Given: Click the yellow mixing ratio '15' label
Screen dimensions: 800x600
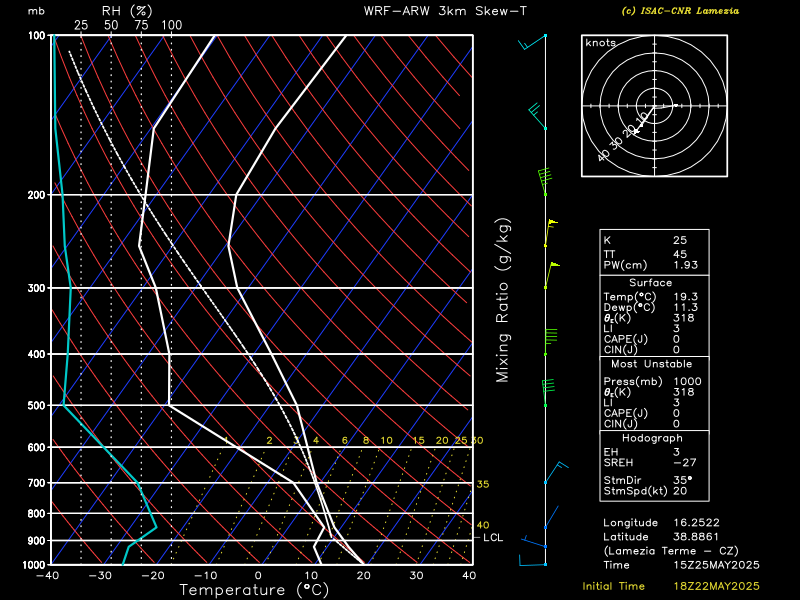Looking at the screenshot, I should point(418,440).
